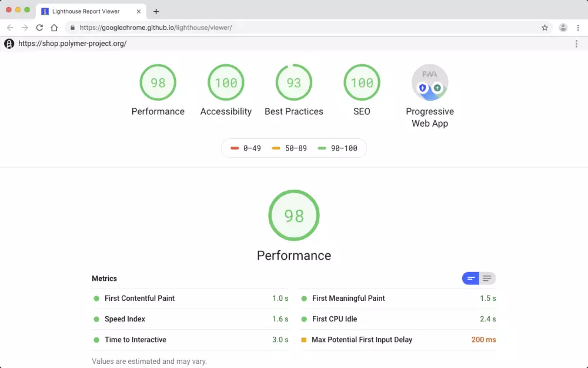
Task: Click the Accessibility score gauge showing 100
Action: point(226,82)
